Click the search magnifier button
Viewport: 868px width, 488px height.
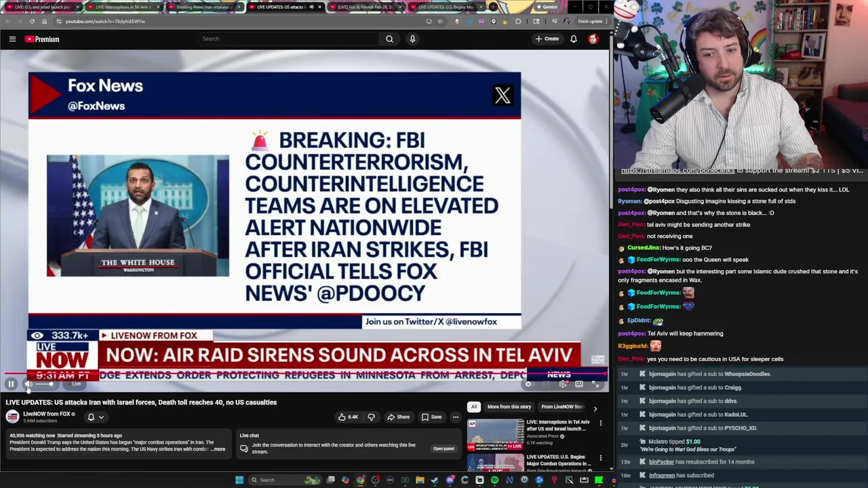(389, 39)
